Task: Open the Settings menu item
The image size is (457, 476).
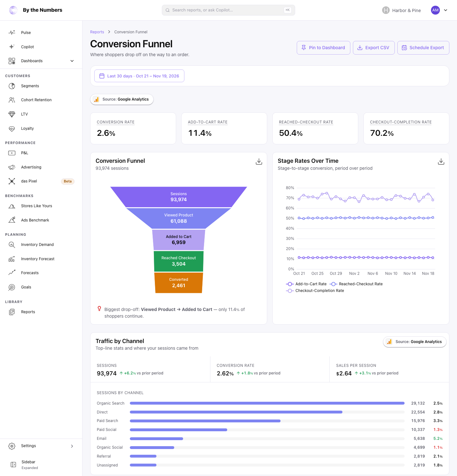Action: coord(41,446)
